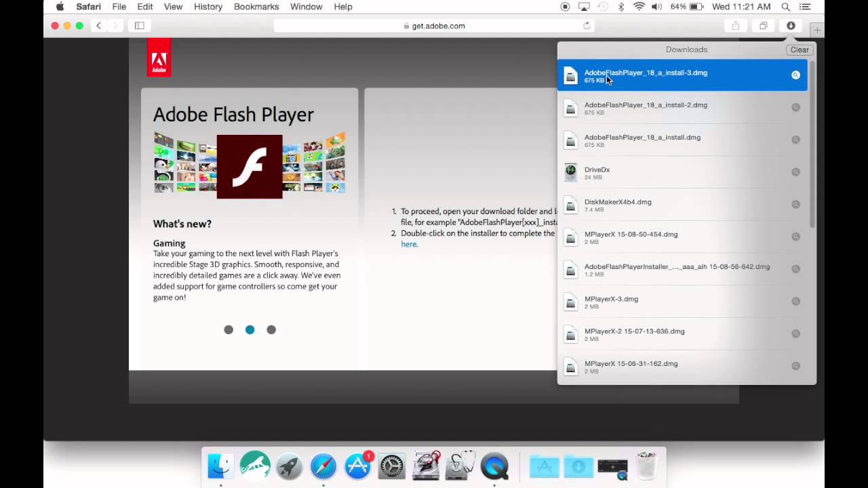Click the Downloads arrow button in Safari toolbar
Image resolution: width=868 pixels, height=488 pixels.
tap(791, 26)
